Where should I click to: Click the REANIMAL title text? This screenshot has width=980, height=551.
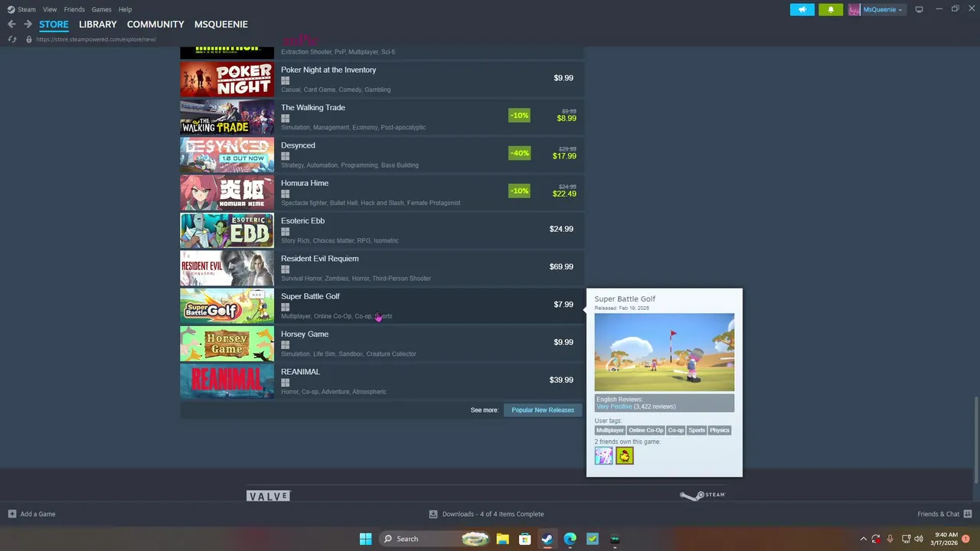point(300,372)
